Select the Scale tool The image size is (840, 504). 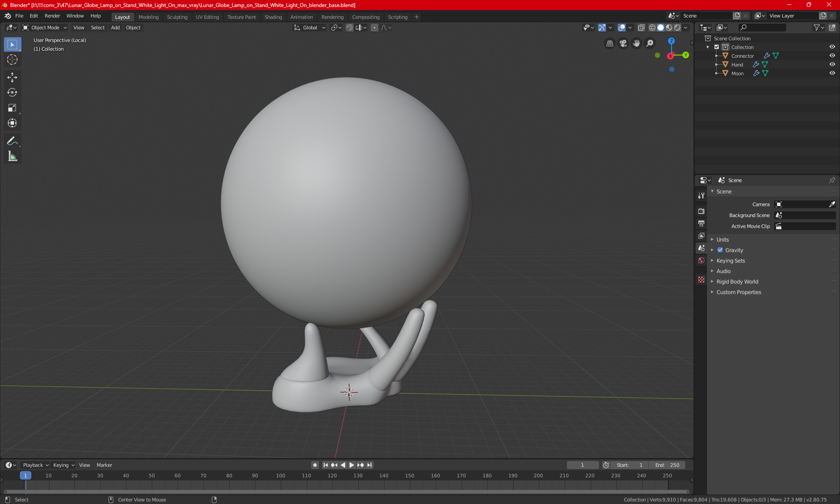coord(12,108)
